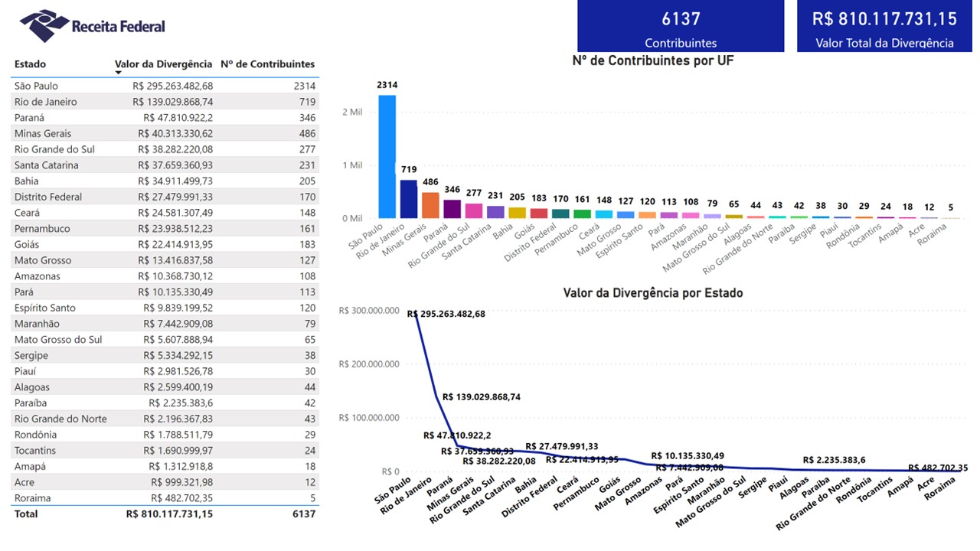This screenshot has height=551, width=980.
Task: Click the Receita Federal logo
Action: [93, 25]
